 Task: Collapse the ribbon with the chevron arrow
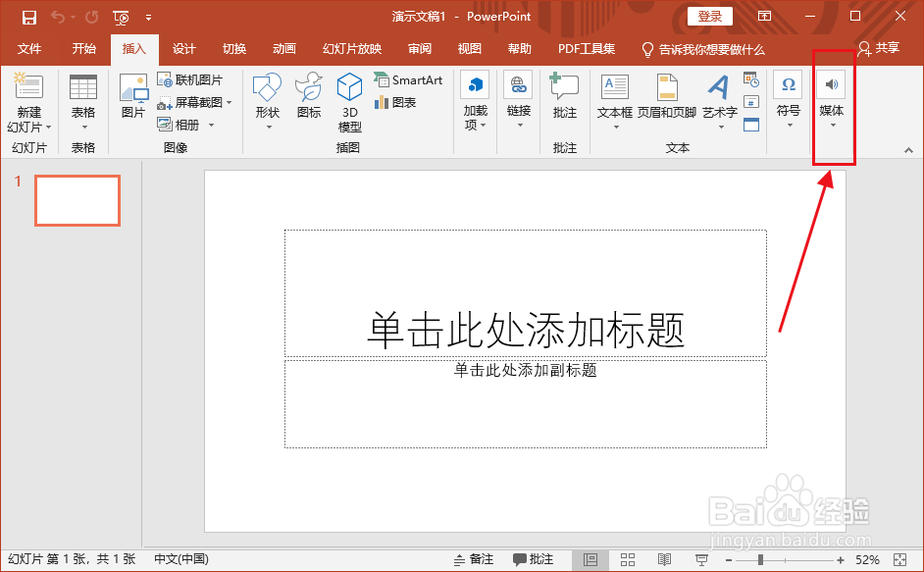coord(907,152)
